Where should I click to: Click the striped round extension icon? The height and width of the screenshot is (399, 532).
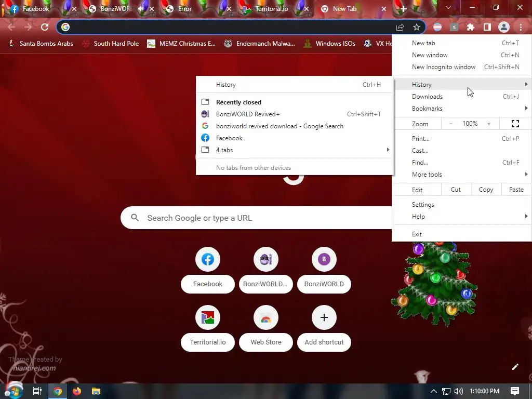click(437, 27)
